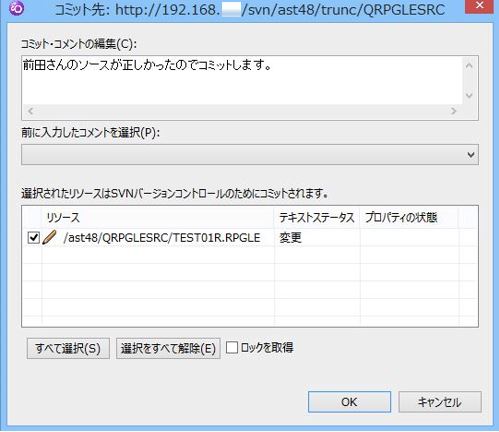Open the previously entered comments dropdown

pos(250,155)
